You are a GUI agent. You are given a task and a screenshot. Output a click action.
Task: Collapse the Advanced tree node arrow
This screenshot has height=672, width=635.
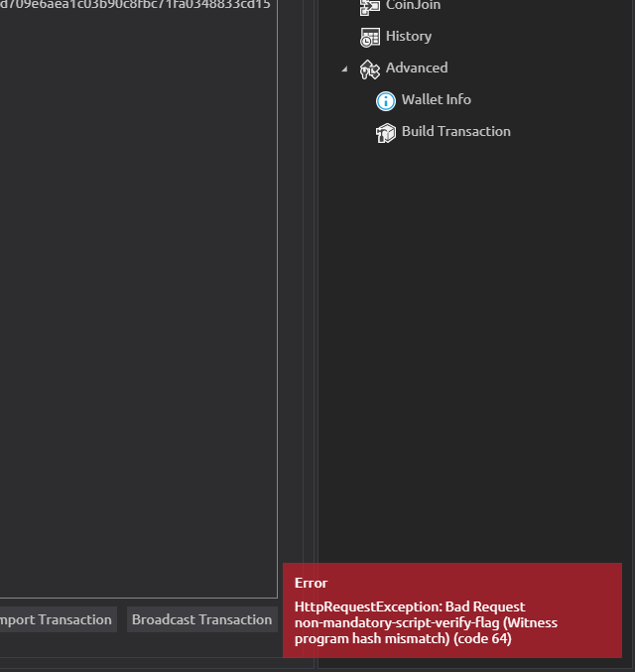click(x=345, y=68)
